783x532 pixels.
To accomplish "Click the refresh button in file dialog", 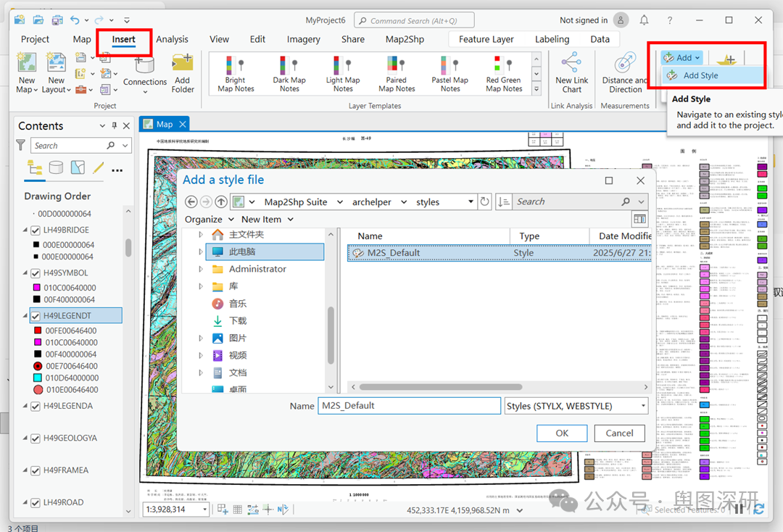I will tap(485, 201).
